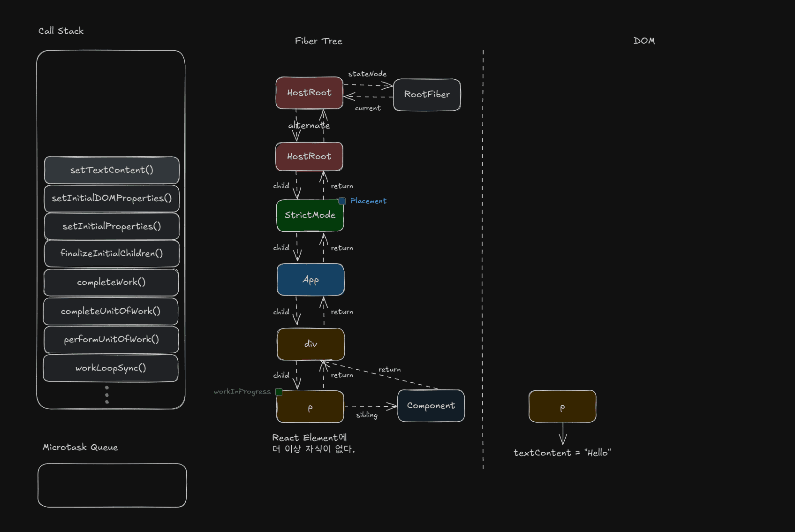
Task: Click the p node in the Fiber Tree
Action: 310,407
